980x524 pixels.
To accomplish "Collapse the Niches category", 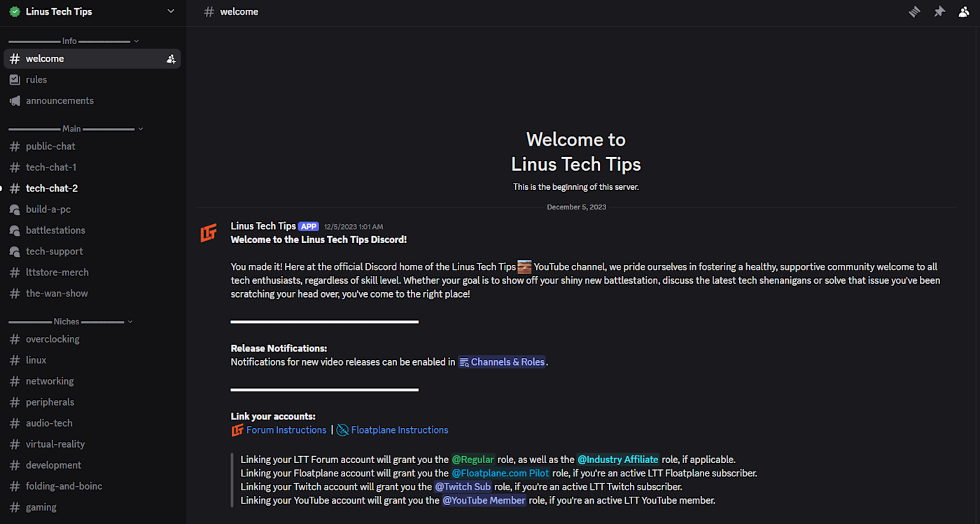I will click(x=70, y=322).
